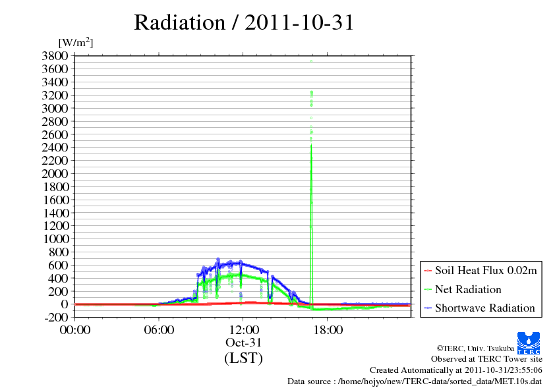Click the 18:00 x-axis label

(x=328, y=330)
